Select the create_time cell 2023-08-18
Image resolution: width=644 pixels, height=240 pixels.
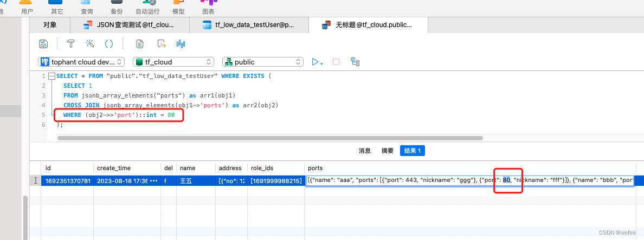(x=127, y=180)
